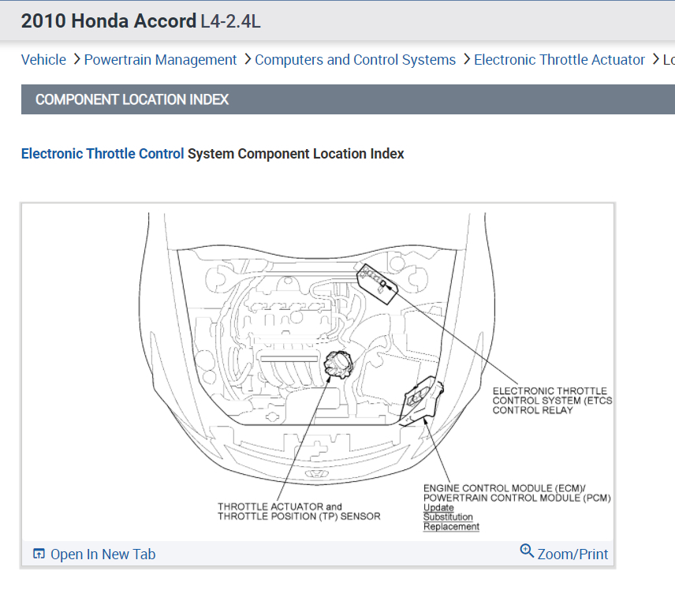Click the ETCS CONTROL RELAY label

[x=552, y=401]
